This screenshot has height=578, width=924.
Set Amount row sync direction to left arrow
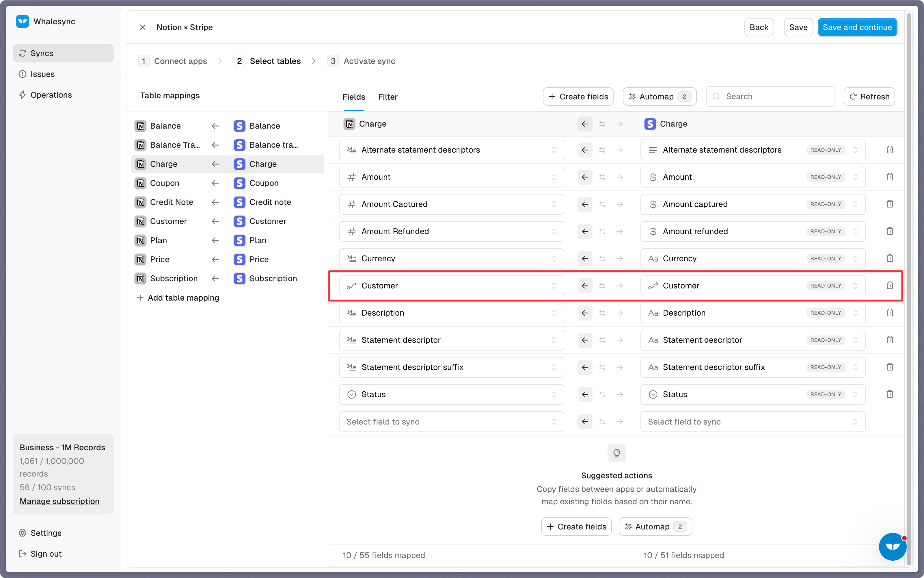[x=584, y=177]
